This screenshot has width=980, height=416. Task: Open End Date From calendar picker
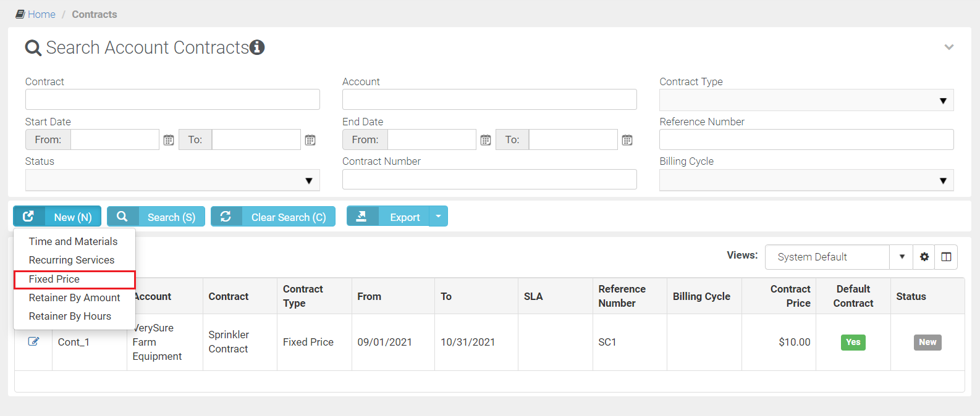(x=486, y=140)
